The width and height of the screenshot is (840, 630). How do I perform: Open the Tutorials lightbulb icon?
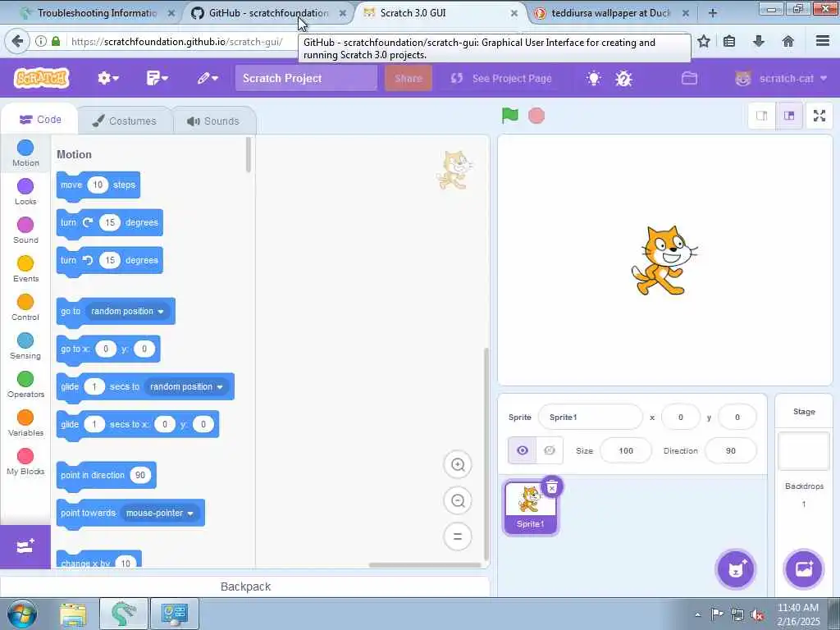594,79
